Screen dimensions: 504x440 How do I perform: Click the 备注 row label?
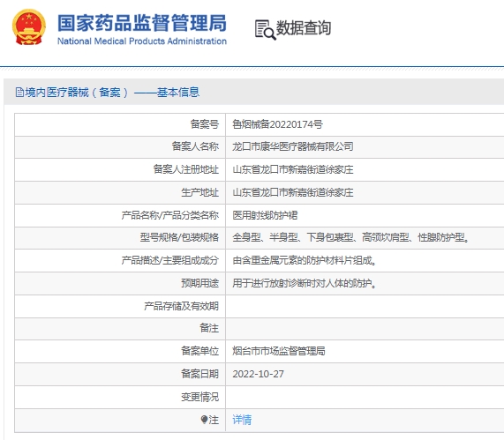pos(209,328)
